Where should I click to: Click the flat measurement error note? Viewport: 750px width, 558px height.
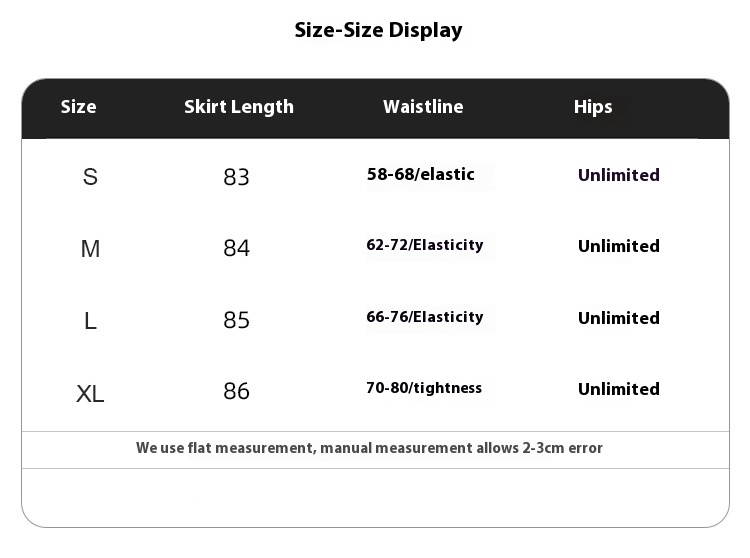tap(369, 448)
